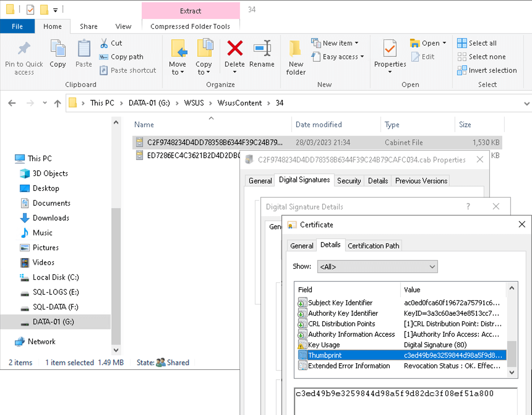Sort files by the Size column
The height and width of the screenshot is (415, 532).
479,125
